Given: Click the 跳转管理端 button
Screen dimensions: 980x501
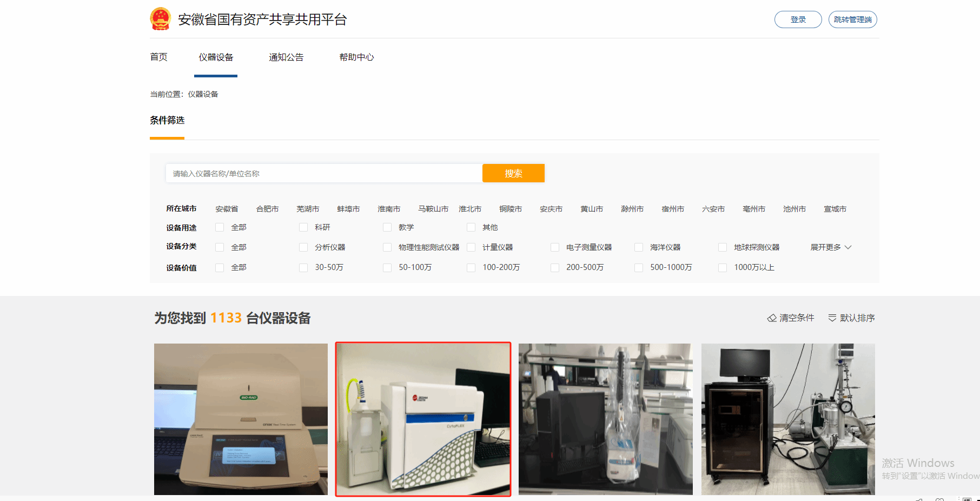Looking at the screenshot, I should [852, 19].
